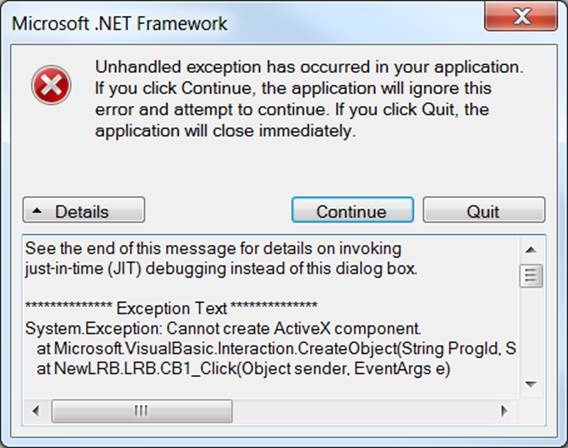The image size is (568, 448).
Task: Click the NewLRB.LRB.CB1_Click stack line
Action: (x=243, y=369)
